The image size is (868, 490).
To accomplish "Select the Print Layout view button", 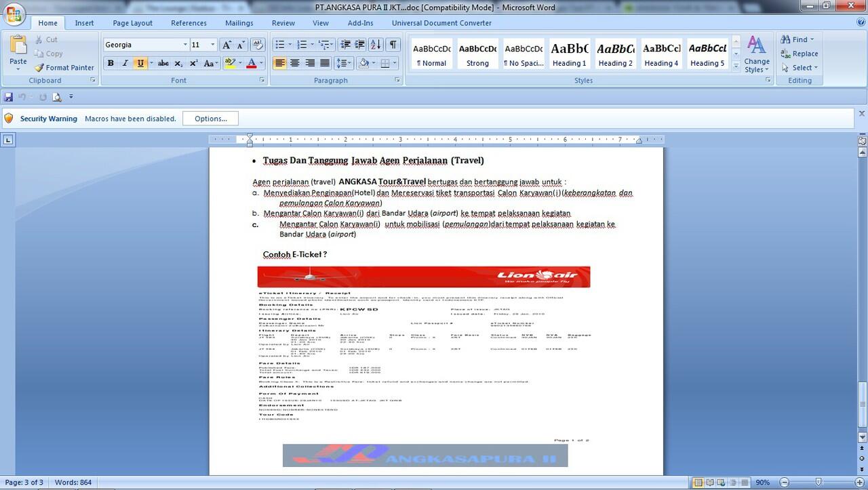I will coord(698,483).
